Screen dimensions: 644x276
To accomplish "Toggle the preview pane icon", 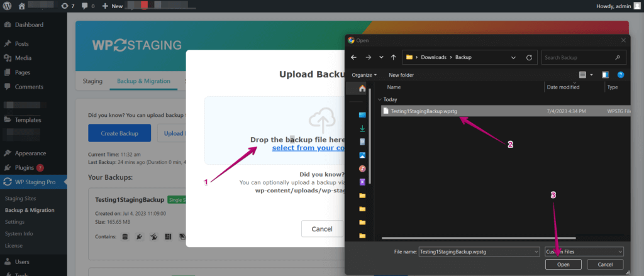I will (605, 75).
